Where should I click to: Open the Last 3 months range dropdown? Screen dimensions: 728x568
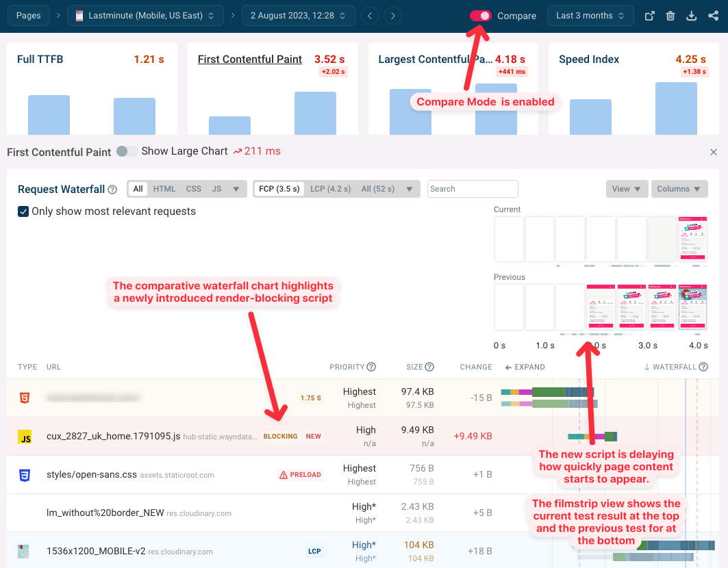pyautogui.click(x=590, y=16)
